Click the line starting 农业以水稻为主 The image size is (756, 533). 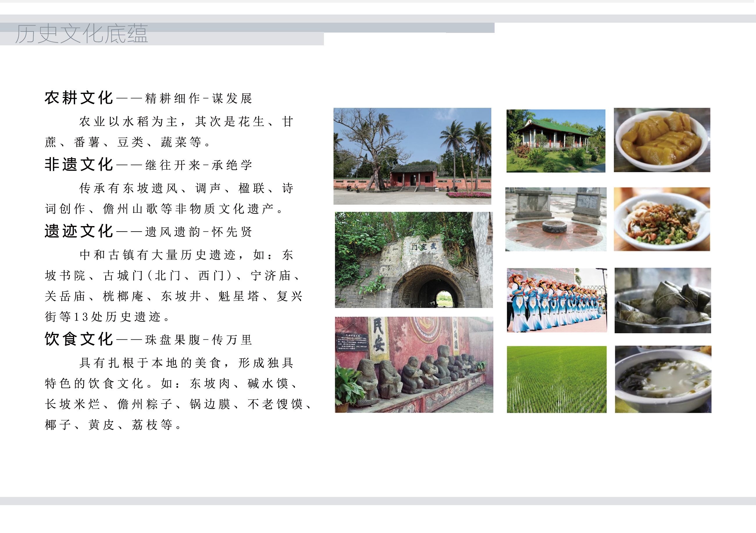coord(186,121)
